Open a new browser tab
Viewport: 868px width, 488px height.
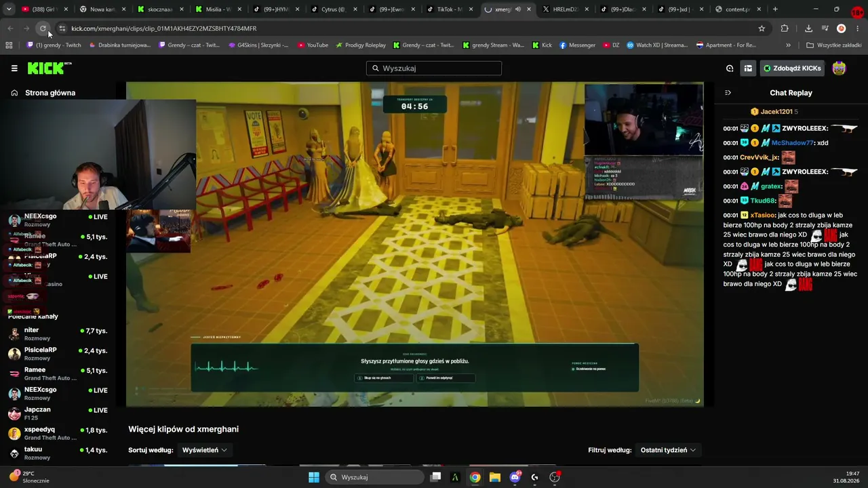775,9
